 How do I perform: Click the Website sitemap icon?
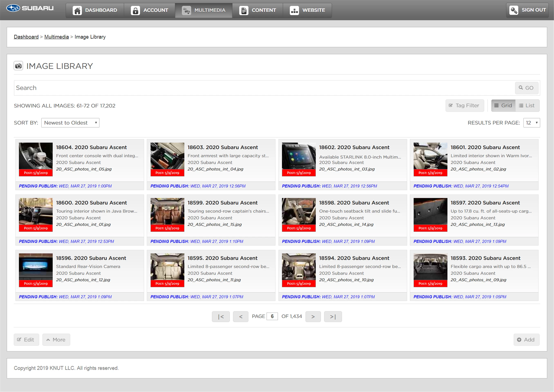click(x=294, y=10)
